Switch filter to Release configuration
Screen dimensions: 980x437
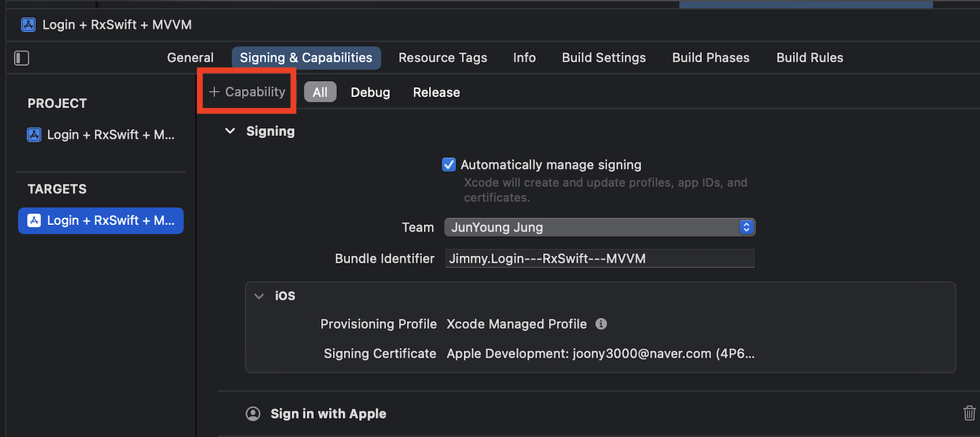(436, 92)
